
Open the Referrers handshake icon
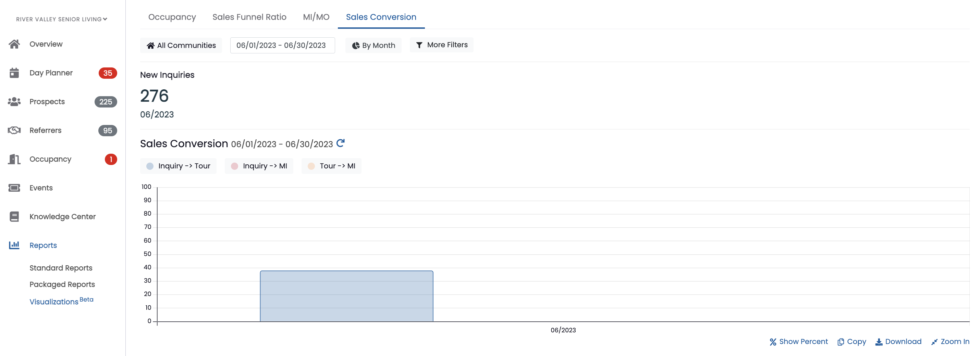(14, 130)
